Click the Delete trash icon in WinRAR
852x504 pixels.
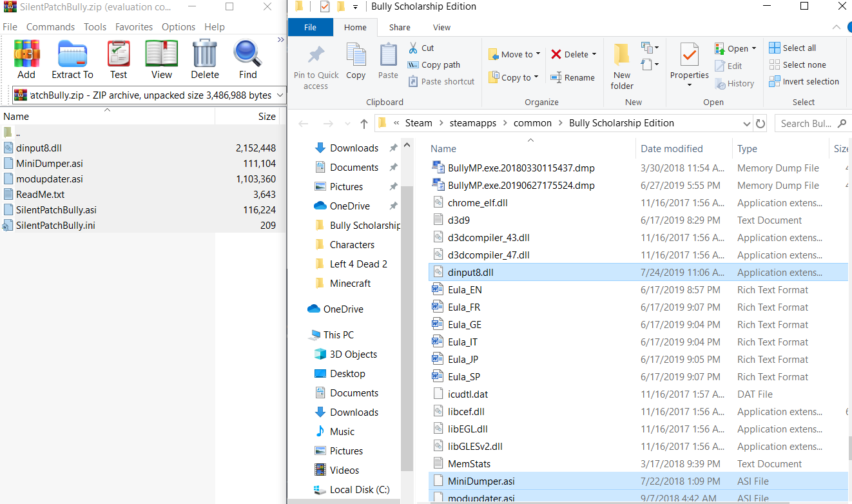click(x=205, y=59)
